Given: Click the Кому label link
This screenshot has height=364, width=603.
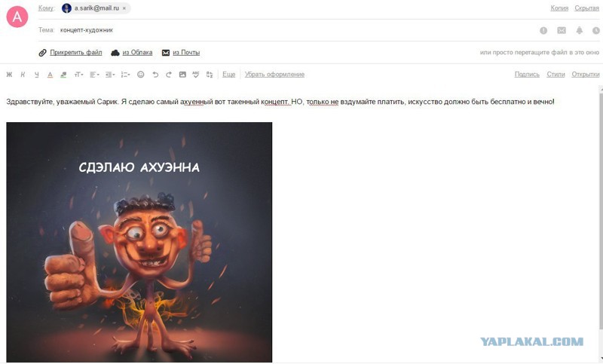Looking at the screenshot, I should (x=46, y=8).
